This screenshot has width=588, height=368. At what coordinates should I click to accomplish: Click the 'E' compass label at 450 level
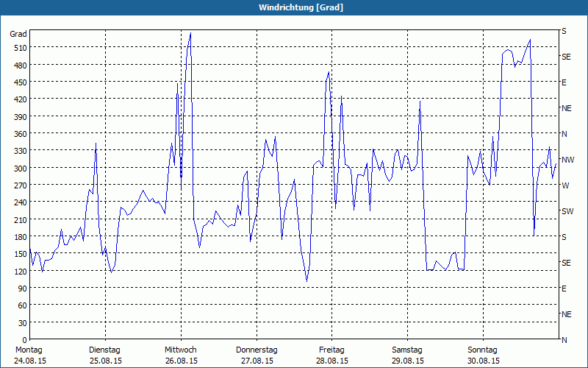coord(564,82)
